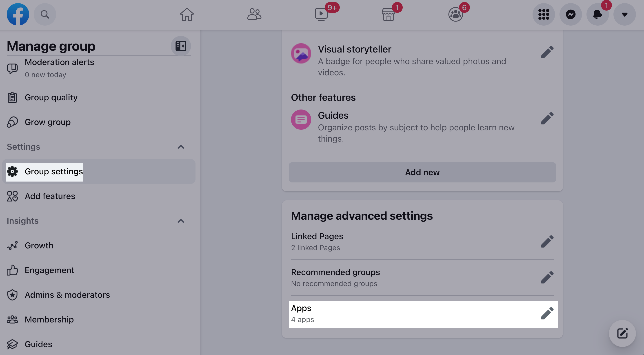Click the Guides graduation cap icon
Screen dimensions: 644x355
pos(12,344)
